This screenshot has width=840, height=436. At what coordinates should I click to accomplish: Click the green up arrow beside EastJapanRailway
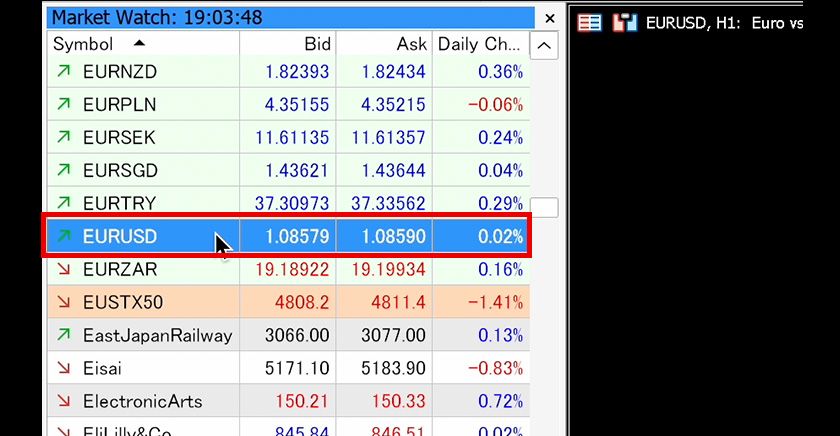[64, 334]
